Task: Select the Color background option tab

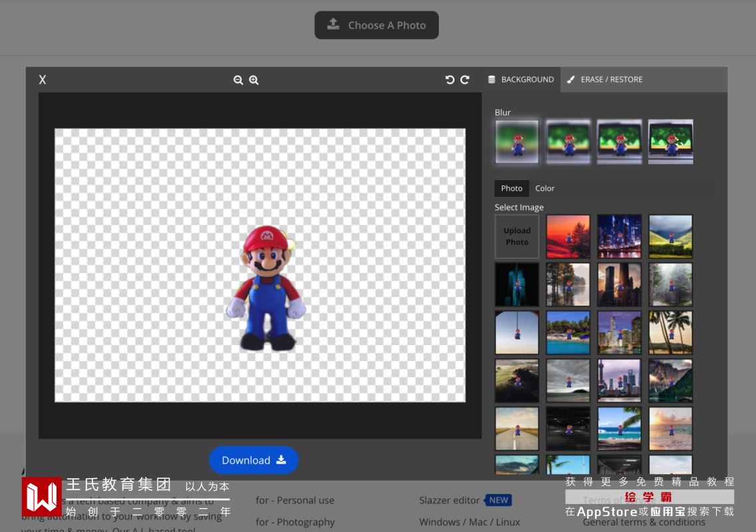Action: (545, 188)
